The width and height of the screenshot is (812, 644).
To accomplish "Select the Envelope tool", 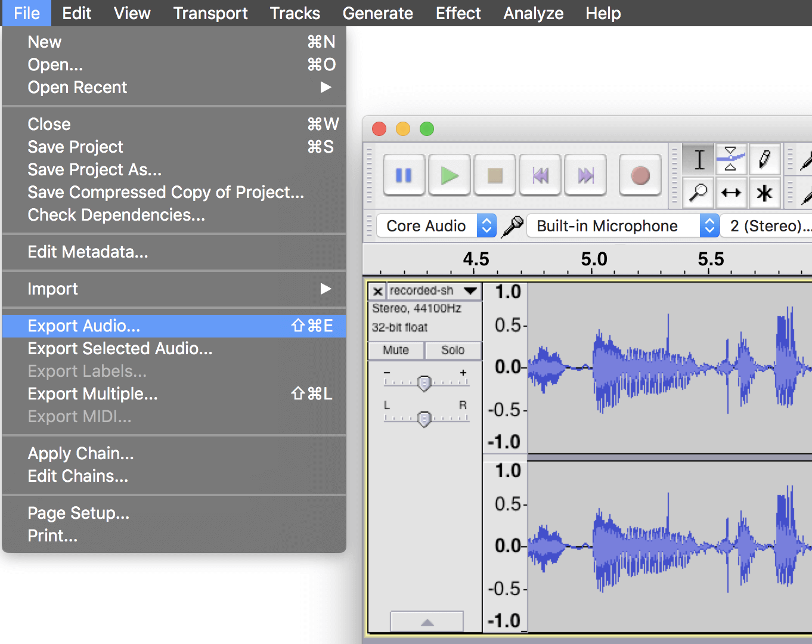I will click(732, 159).
